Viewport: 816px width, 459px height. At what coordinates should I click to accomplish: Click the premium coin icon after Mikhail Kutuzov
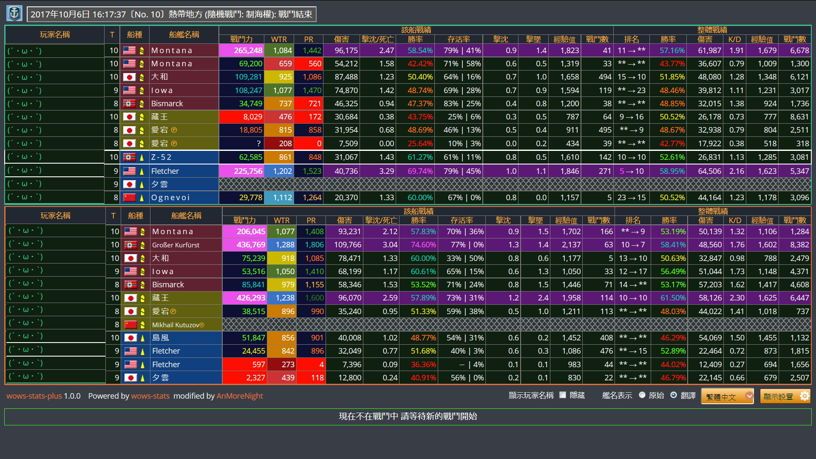pos(202,325)
